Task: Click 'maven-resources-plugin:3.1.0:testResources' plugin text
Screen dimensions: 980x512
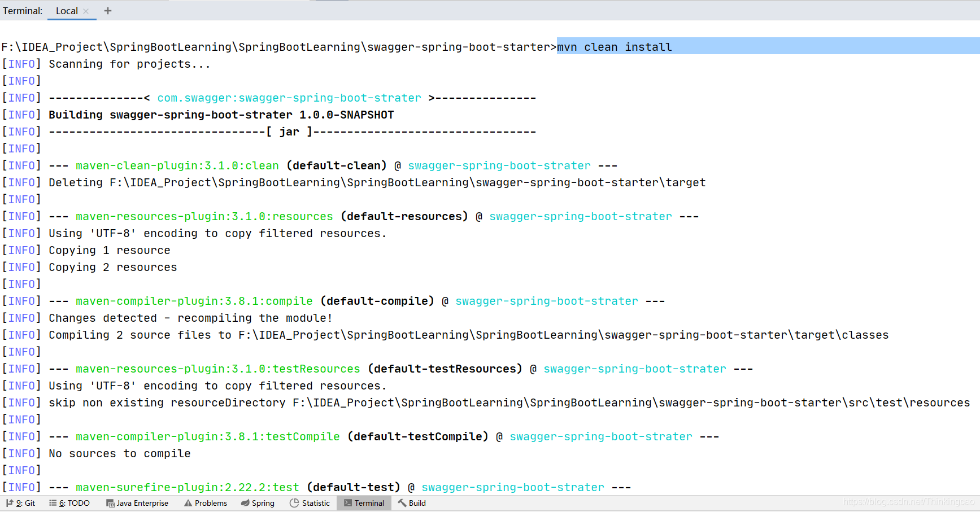Action: 218,369
